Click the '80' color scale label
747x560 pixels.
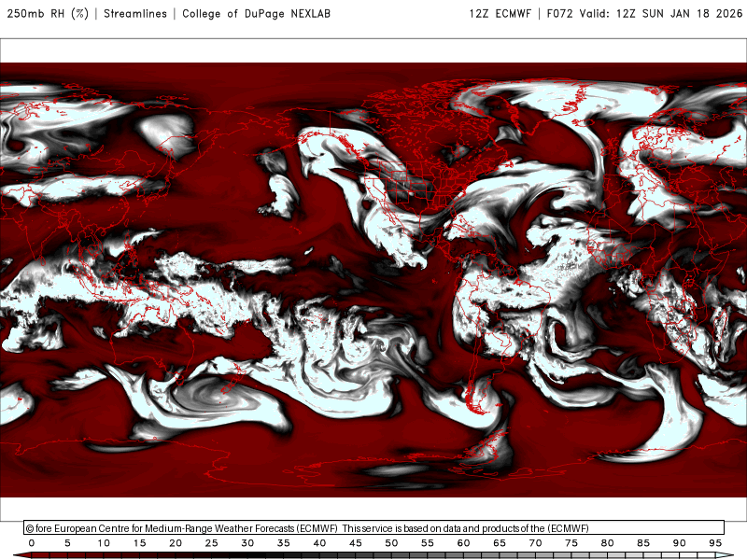tap(607, 543)
